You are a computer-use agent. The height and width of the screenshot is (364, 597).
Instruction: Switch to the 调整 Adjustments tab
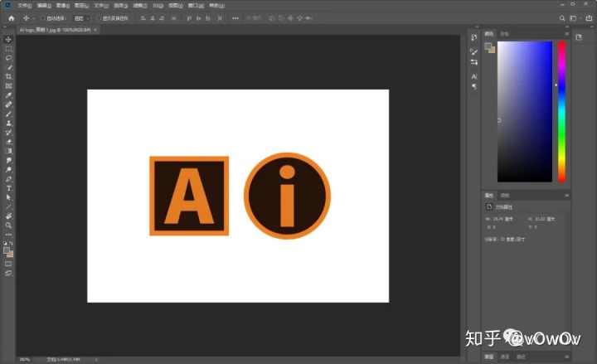pyautogui.click(x=505, y=196)
